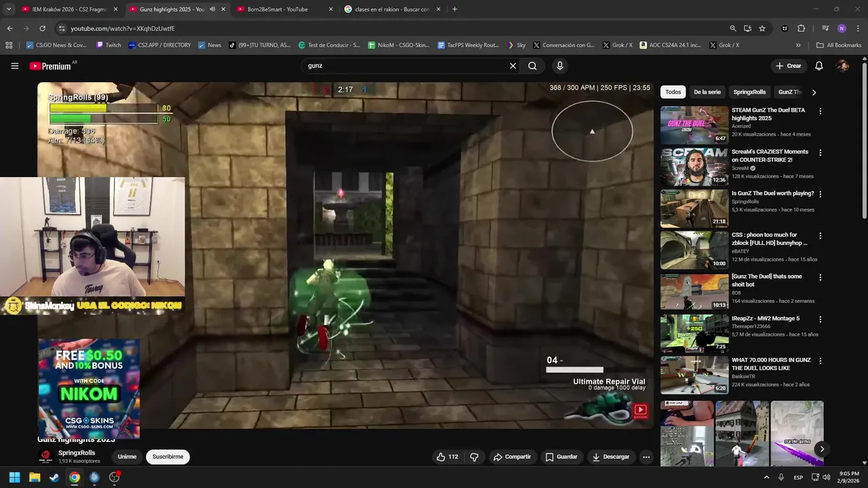Open STEAM GunZ The Duel BETA thumbnail
The image size is (868, 488).
point(694,125)
